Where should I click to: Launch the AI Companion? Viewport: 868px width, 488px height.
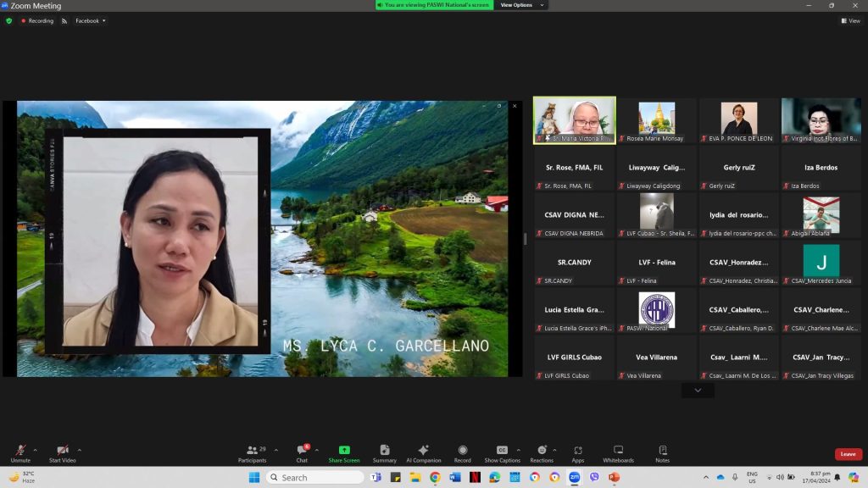(423, 452)
